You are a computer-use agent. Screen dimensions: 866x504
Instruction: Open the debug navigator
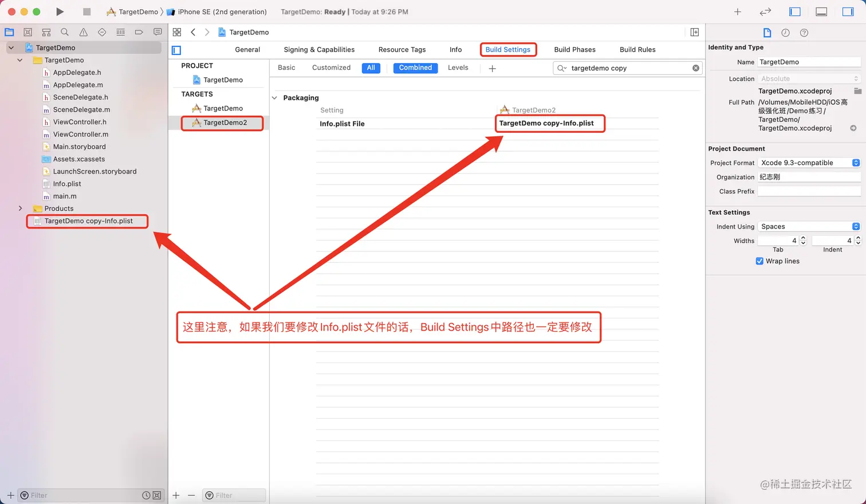pyautogui.click(x=120, y=32)
